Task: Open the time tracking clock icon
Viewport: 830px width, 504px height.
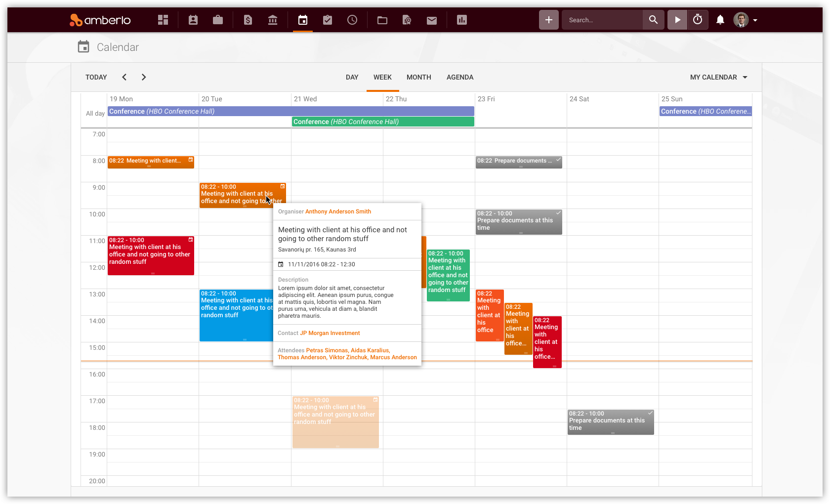Action: coord(352,20)
